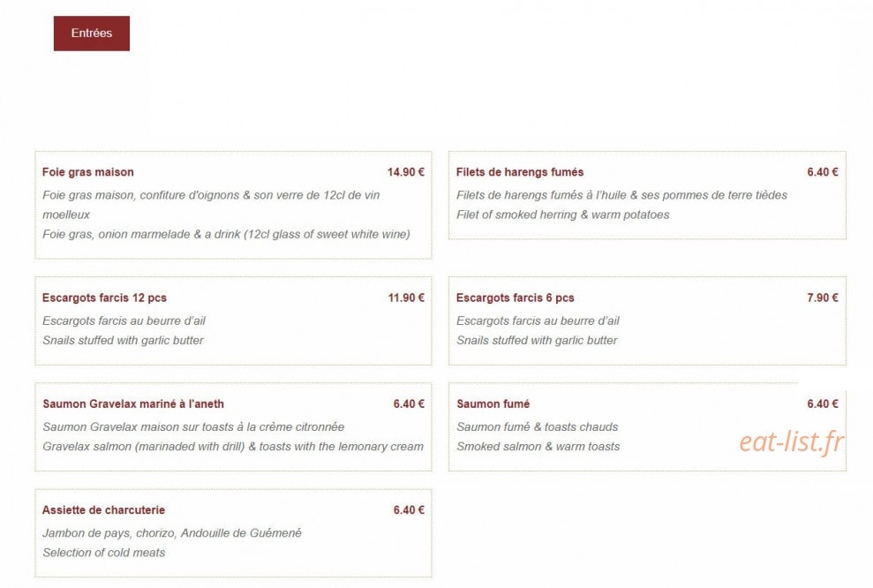Click the 'Smoked salmon & warm toasts' text
873x588 pixels.
tap(538, 447)
